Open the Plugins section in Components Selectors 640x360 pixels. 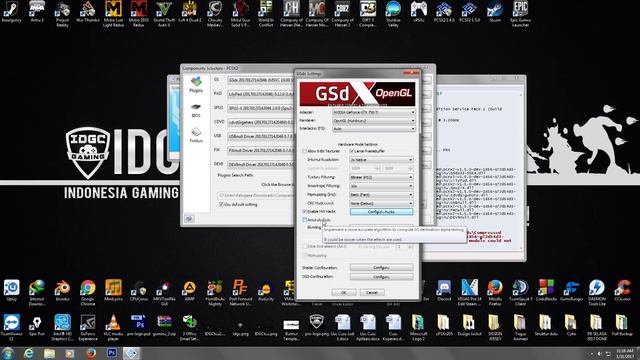tap(196, 84)
